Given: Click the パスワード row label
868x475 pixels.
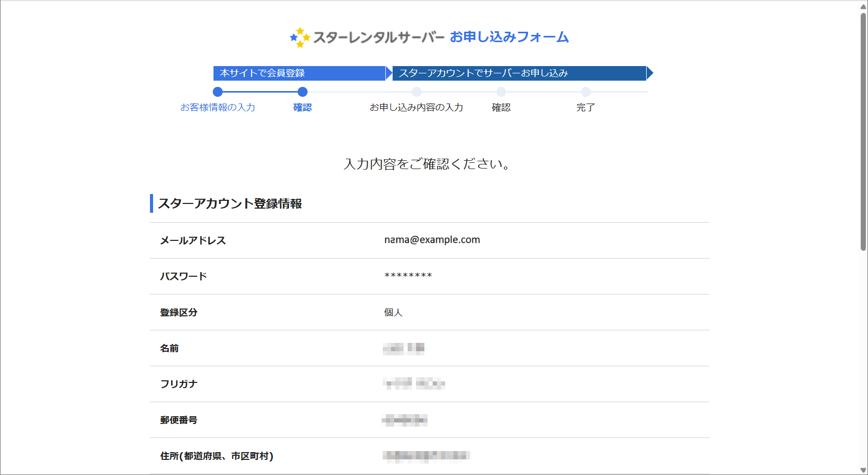Looking at the screenshot, I should click(183, 276).
